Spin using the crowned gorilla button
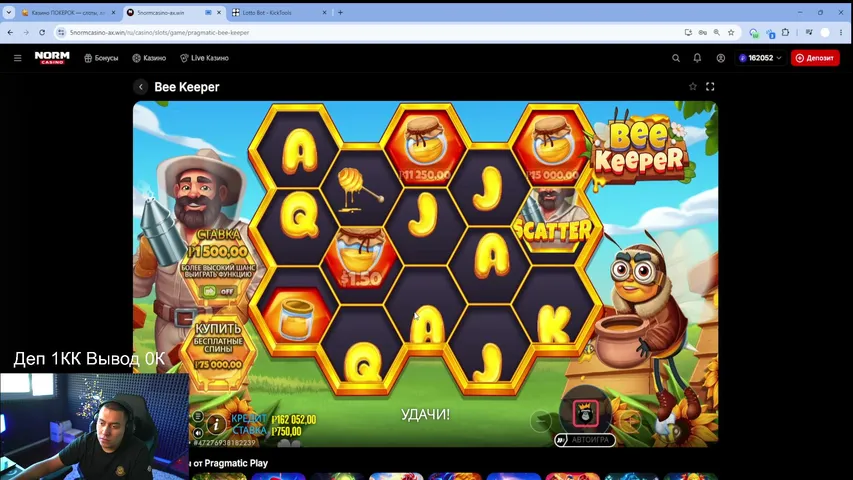The height and width of the screenshot is (480, 853). [x=585, y=412]
